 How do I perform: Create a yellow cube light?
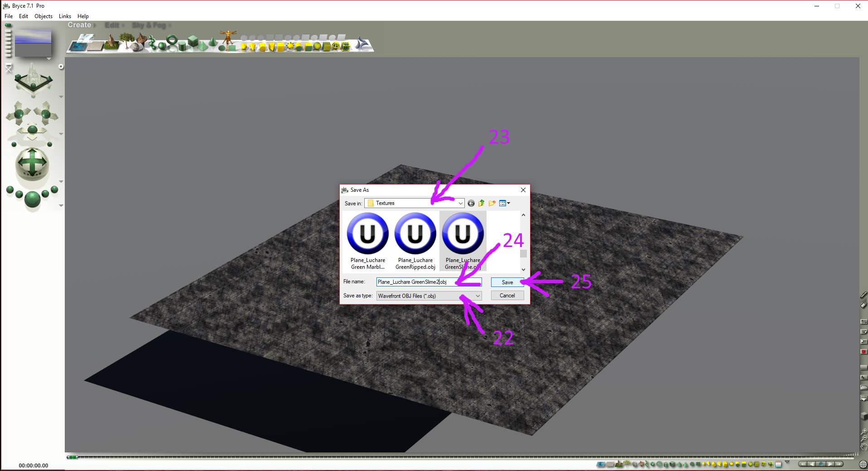coord(280,47)
